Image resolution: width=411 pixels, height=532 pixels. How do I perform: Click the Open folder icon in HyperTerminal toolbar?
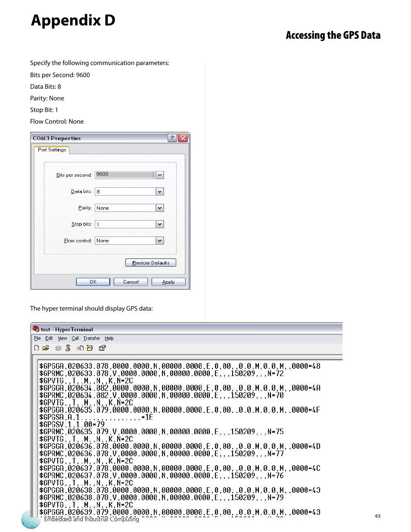[x=46, y=348]
